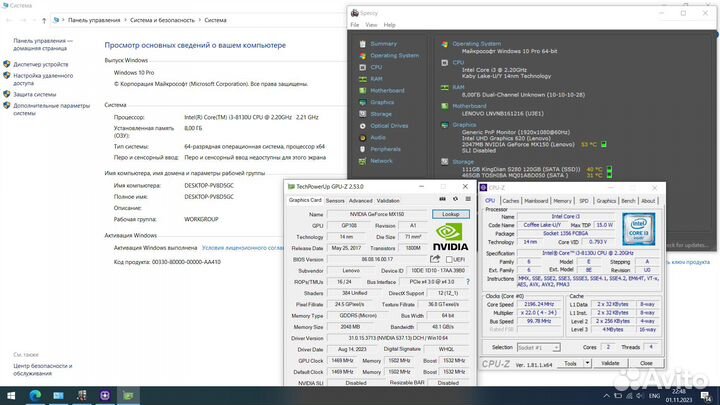The height and width of the screenshot is (405, 720).
Task: Select Summary icon in Speccy sidebar
Action: [x=363, y=44]
